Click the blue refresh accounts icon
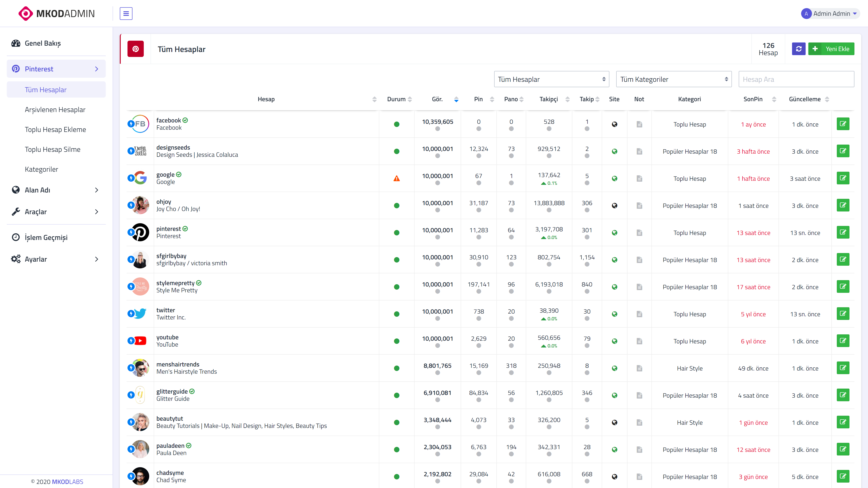 (x=799, y=49)
